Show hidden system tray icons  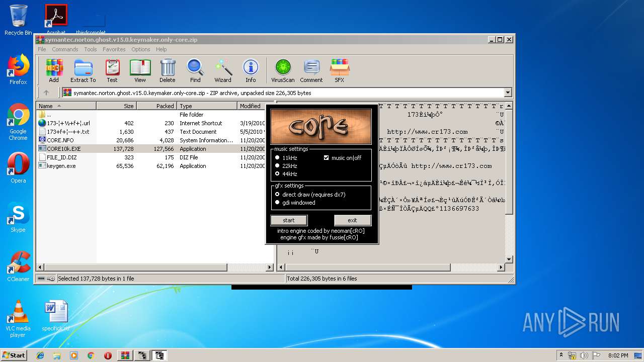(561, 355)
